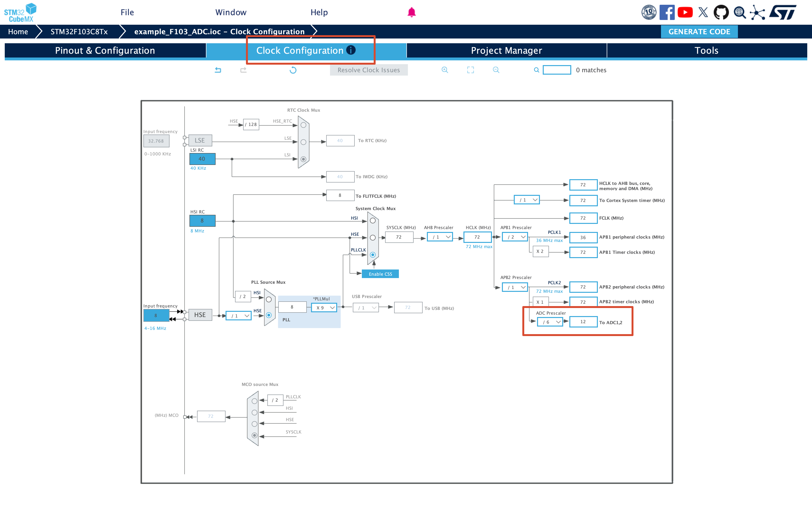The height and width of the screenshot is (510, 812).
Task: Open the HSE divider dropdown
Action: [238, 316]
